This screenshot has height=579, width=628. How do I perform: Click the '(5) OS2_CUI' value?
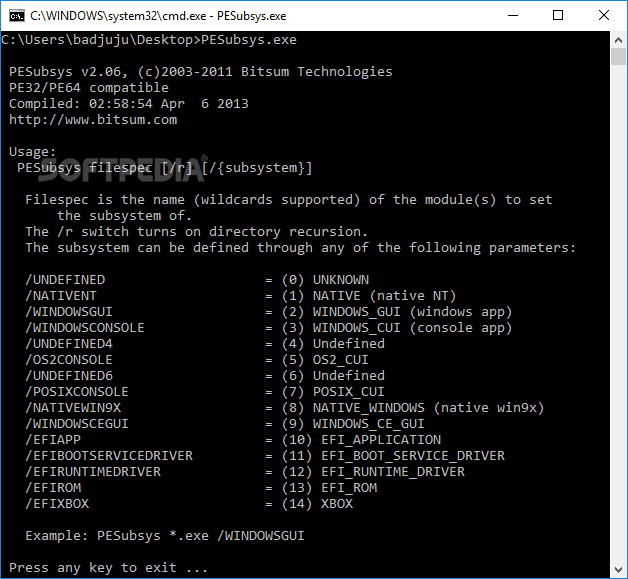pyautogui.click(x=325, y=360)
